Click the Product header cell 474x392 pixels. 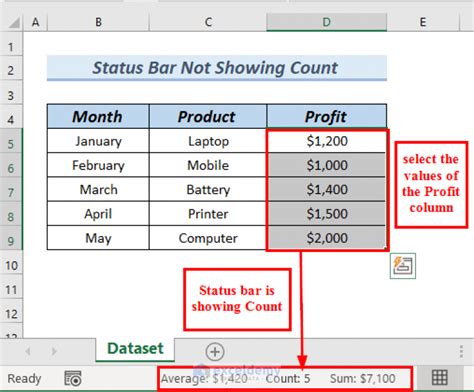pos(208,116)
